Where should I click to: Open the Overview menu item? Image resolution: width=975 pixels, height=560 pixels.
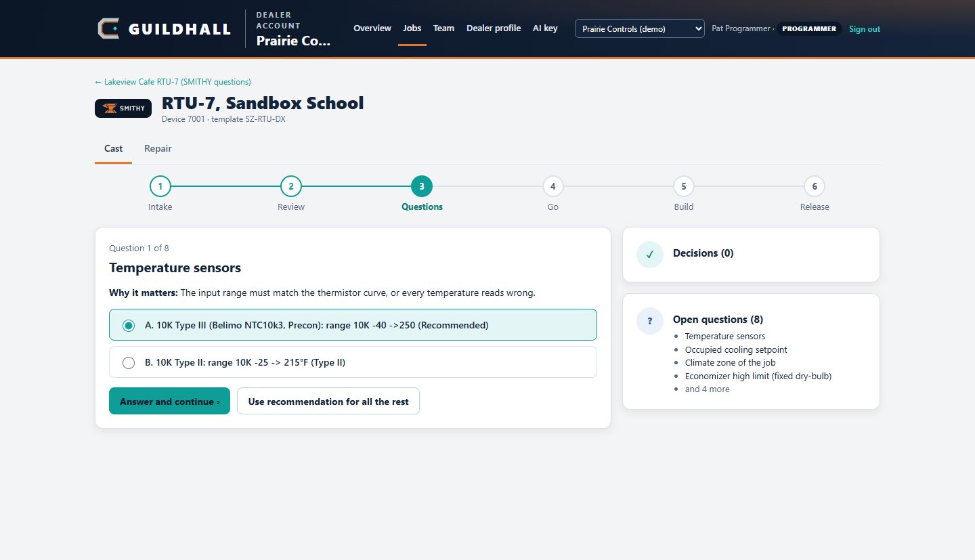(x=372, y=28)
